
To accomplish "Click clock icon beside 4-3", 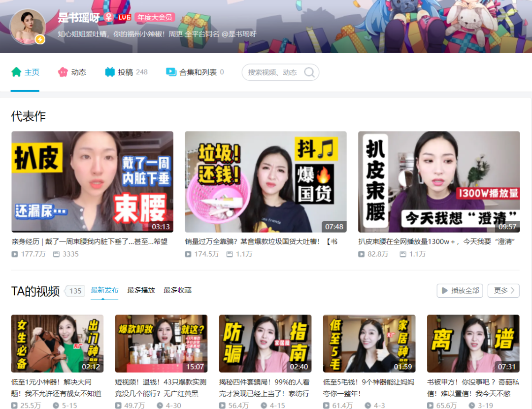I will (x=368, y=405).
